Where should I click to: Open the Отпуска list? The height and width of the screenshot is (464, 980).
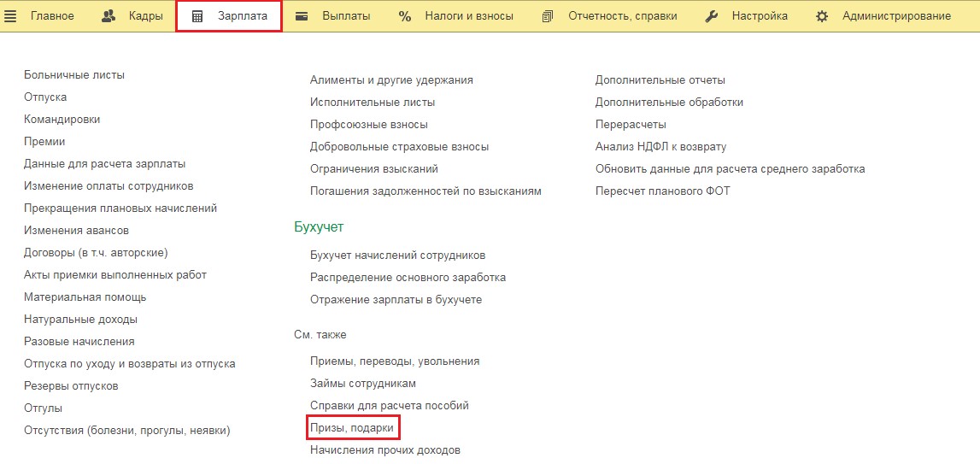click(45, 97)
